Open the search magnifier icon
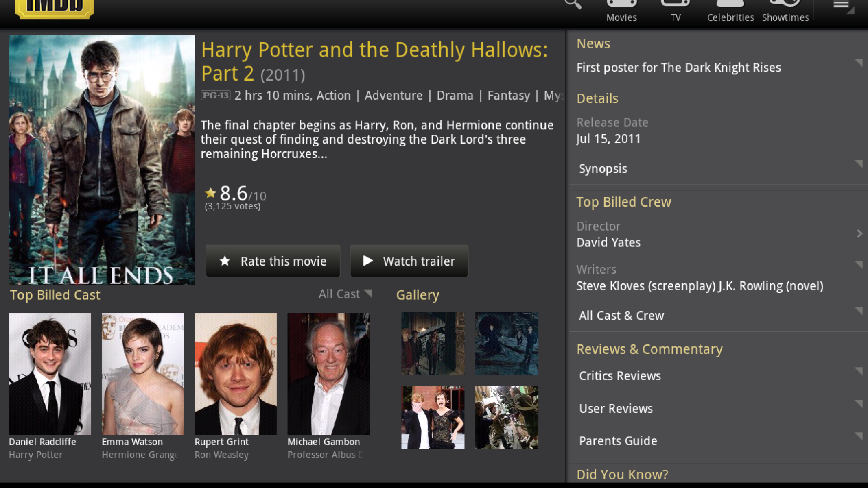 [573, 5]
